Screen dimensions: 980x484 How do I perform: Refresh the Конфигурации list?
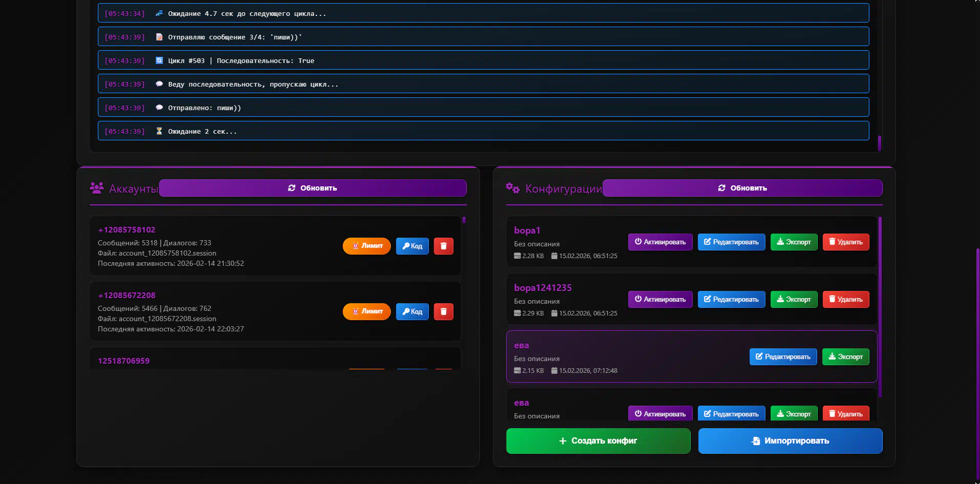[742, 188]
